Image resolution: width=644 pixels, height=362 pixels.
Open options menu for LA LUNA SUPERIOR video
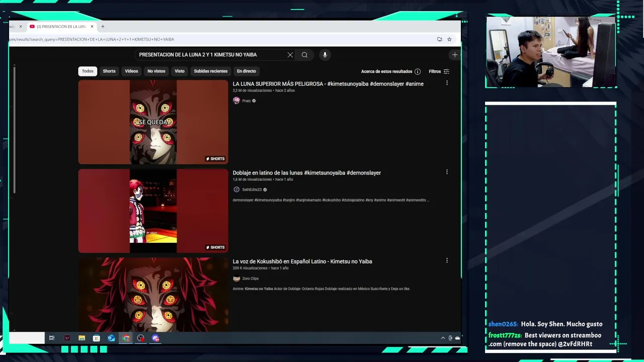447,83
